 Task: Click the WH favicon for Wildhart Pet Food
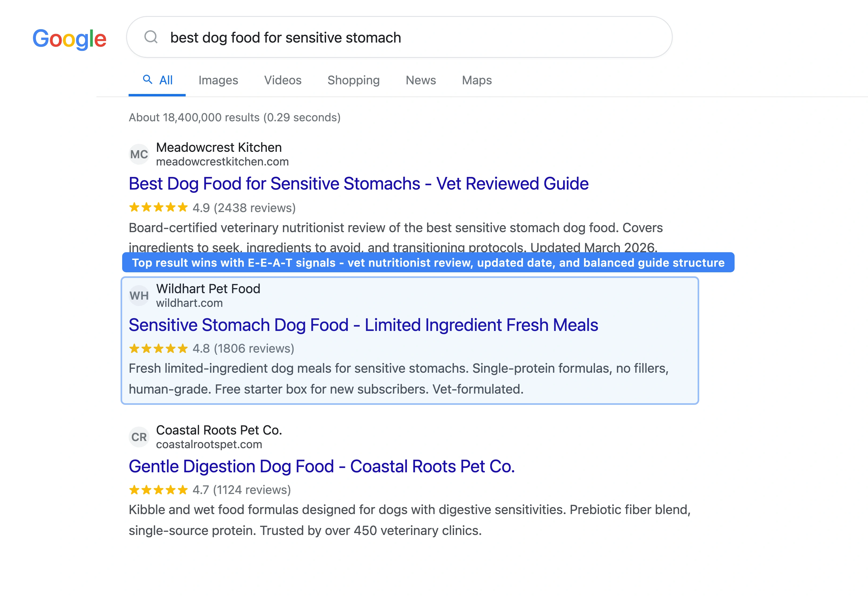[139, 295]
